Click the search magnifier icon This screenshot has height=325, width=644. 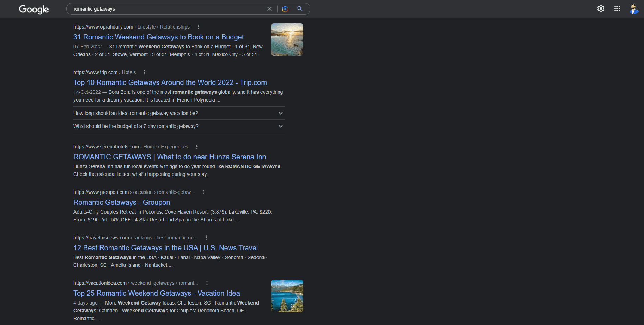click(x=300, y=9)
